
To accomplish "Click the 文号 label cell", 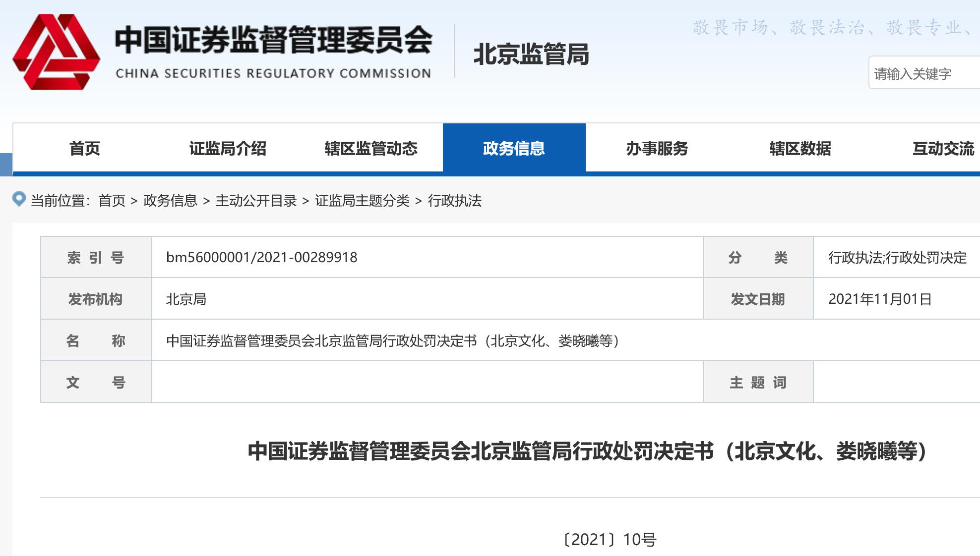I will point(96,382).
